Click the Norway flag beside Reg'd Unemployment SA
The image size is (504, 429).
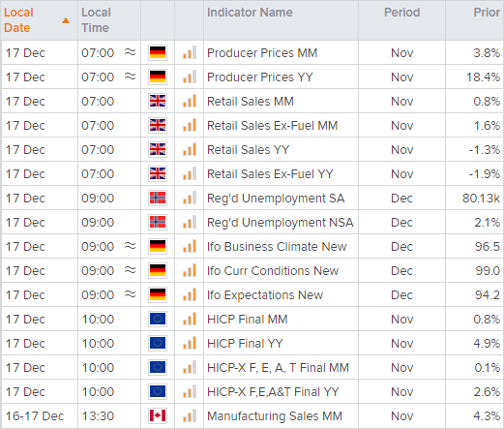pyautogui.click(x=158, y=198)
